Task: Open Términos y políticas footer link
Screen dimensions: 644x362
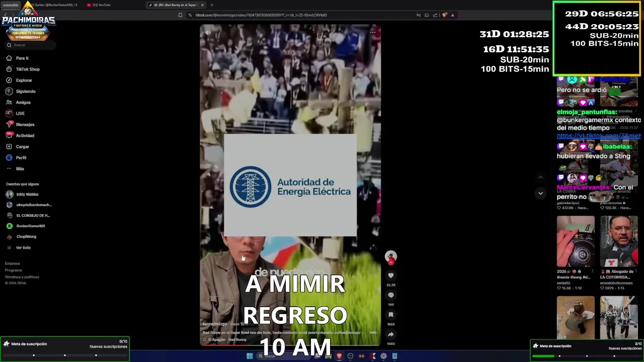Action: (22, 277)
